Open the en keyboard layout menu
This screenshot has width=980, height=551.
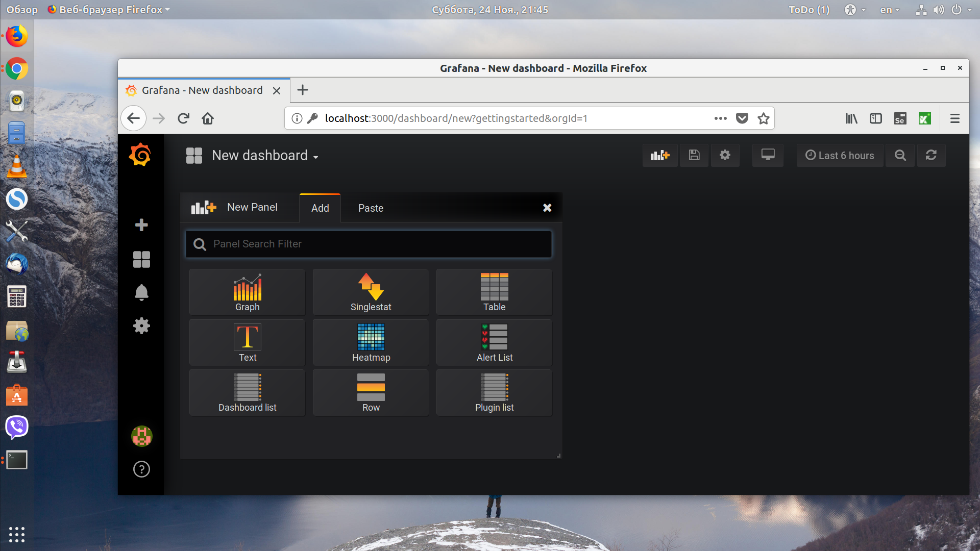point(889,10)
